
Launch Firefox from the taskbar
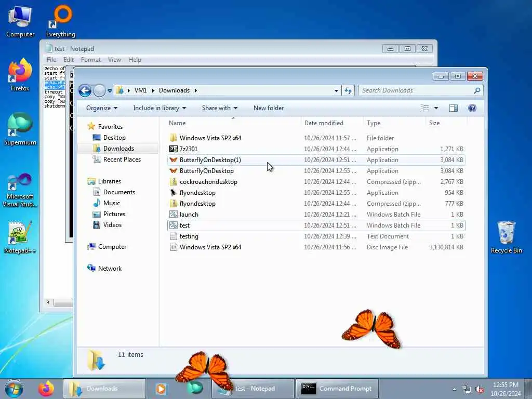pos(46,389)
